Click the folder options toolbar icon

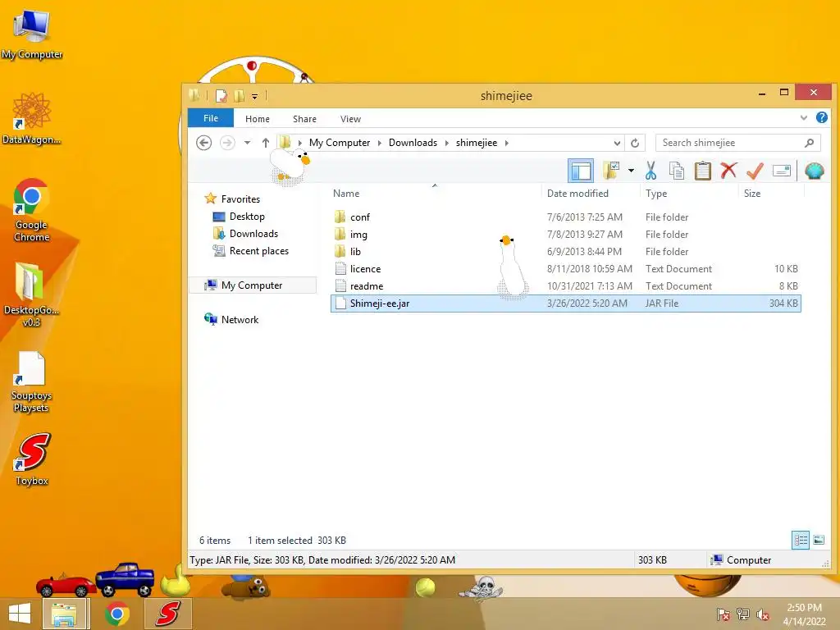coord(610,171)
